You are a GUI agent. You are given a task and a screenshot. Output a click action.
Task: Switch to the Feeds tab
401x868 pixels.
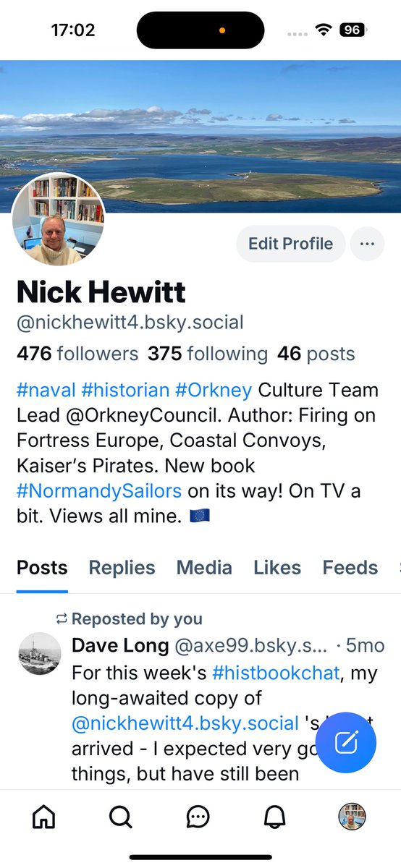350,568
